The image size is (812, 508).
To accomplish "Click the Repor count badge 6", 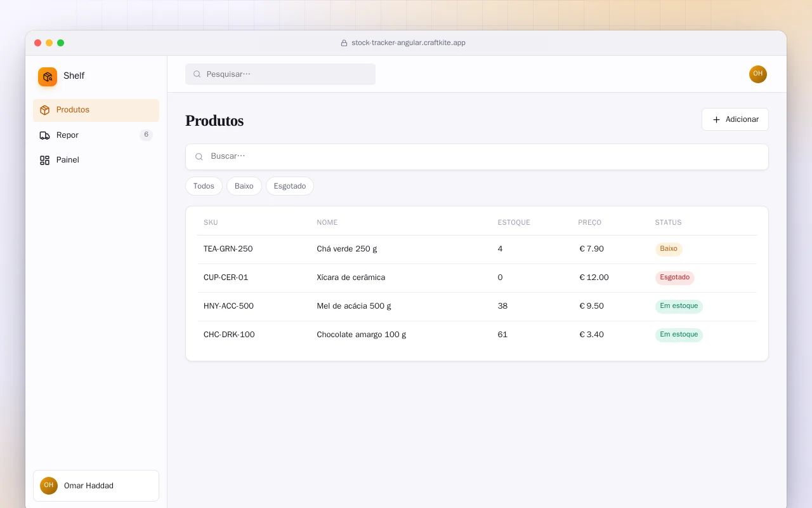I will (146, 135).
